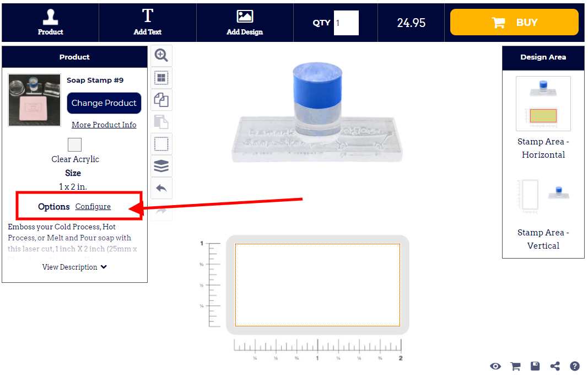Toggle the grid view icon
Screen dimensions: 588x381
(161, 78)
